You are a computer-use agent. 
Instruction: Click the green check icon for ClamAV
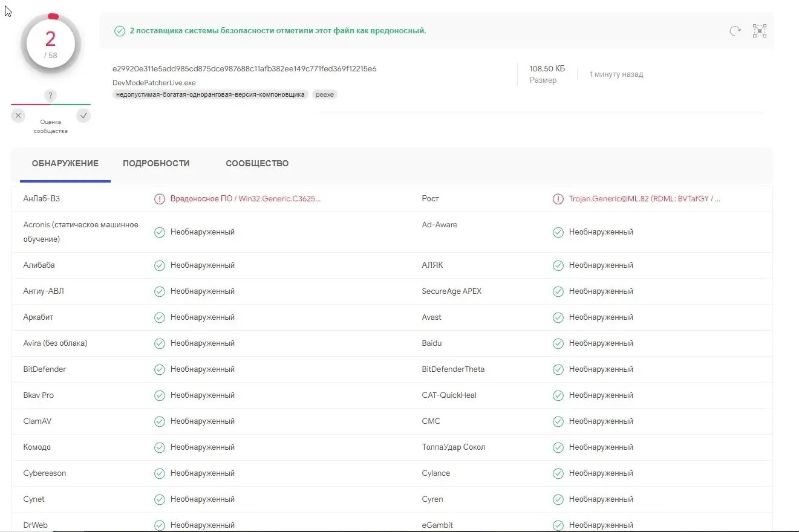tap(160, 421)
